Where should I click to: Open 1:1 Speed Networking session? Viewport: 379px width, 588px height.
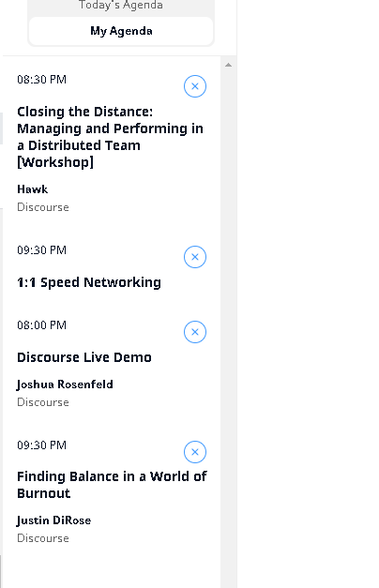(89, 282)
